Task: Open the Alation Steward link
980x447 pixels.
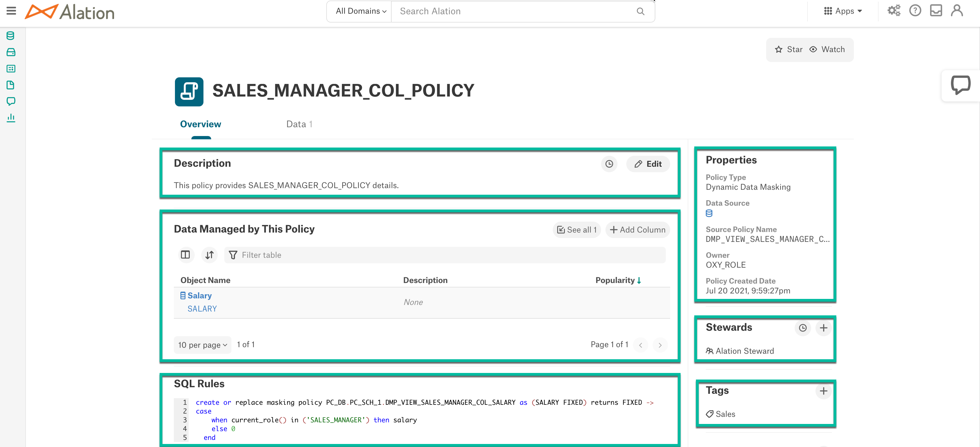Action: click(x=744, y=351)
